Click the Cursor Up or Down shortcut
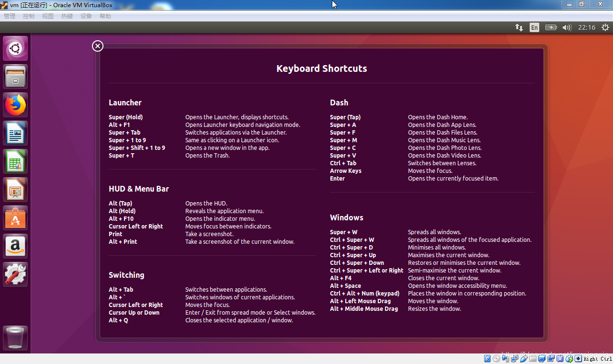 134,313
